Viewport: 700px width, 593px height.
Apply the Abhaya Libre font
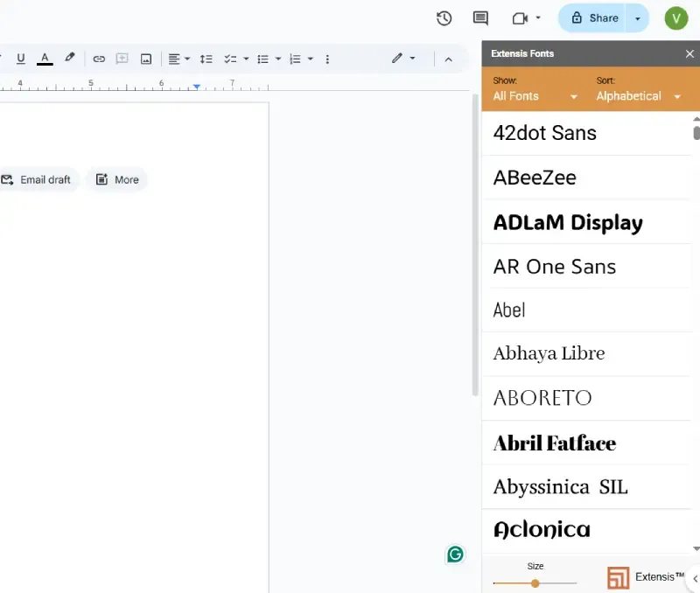click(x=586, y=354)
